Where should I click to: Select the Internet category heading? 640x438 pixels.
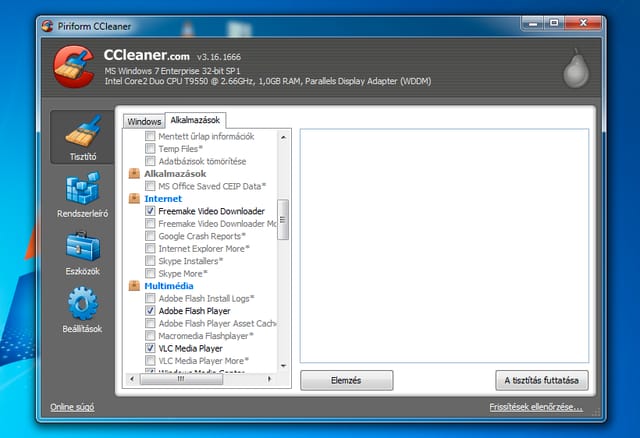coord(163,199)
